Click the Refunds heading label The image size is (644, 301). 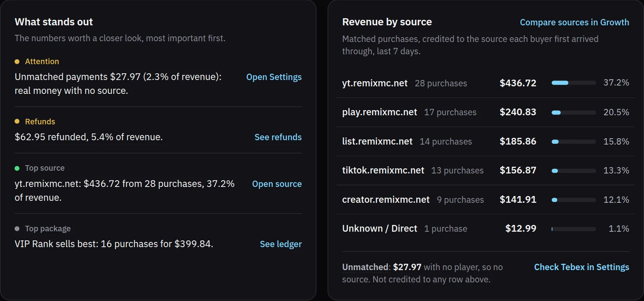pyautogui.click(x=40, y=122)
